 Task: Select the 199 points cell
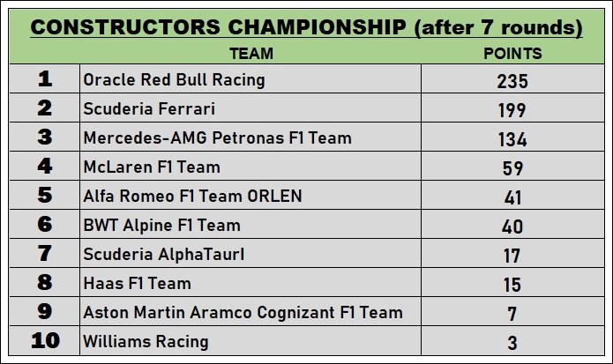tap(512, 108)
